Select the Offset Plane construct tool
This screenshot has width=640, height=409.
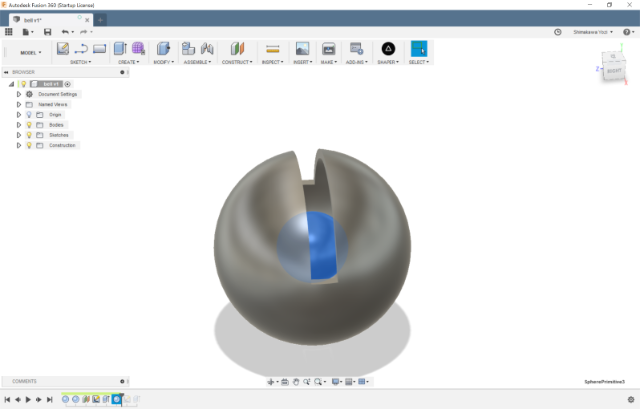237,49
